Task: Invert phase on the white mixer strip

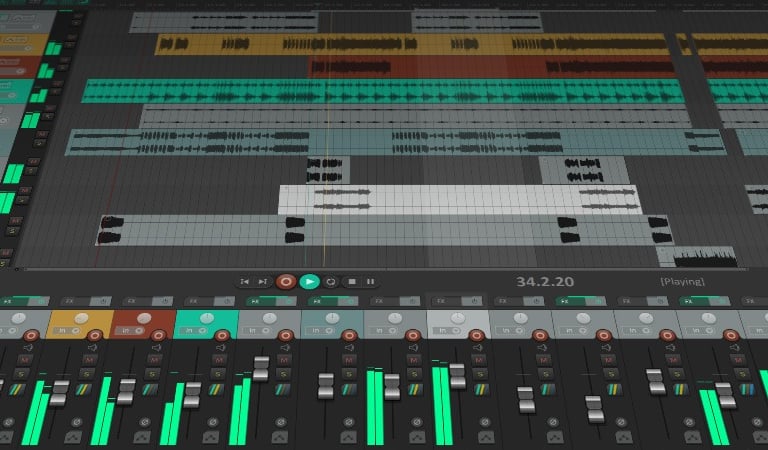Action: point(485,422)
